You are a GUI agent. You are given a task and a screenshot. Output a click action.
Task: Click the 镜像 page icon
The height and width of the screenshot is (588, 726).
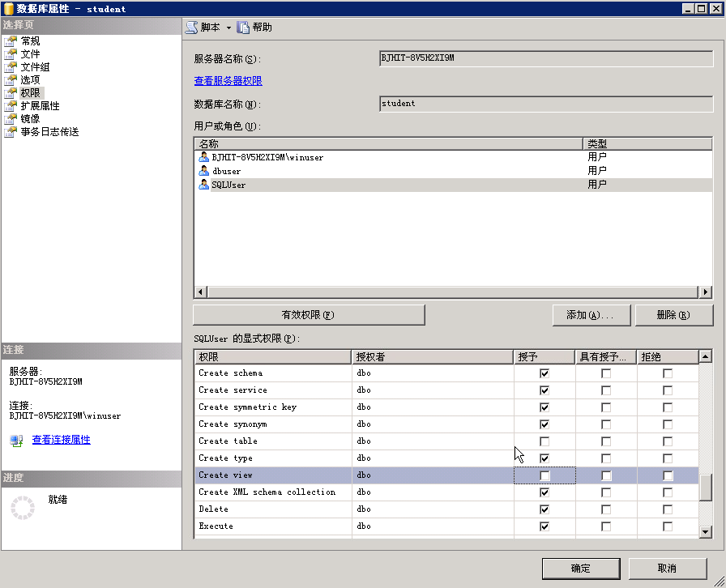pyautogui.click(x=11, y=119)
